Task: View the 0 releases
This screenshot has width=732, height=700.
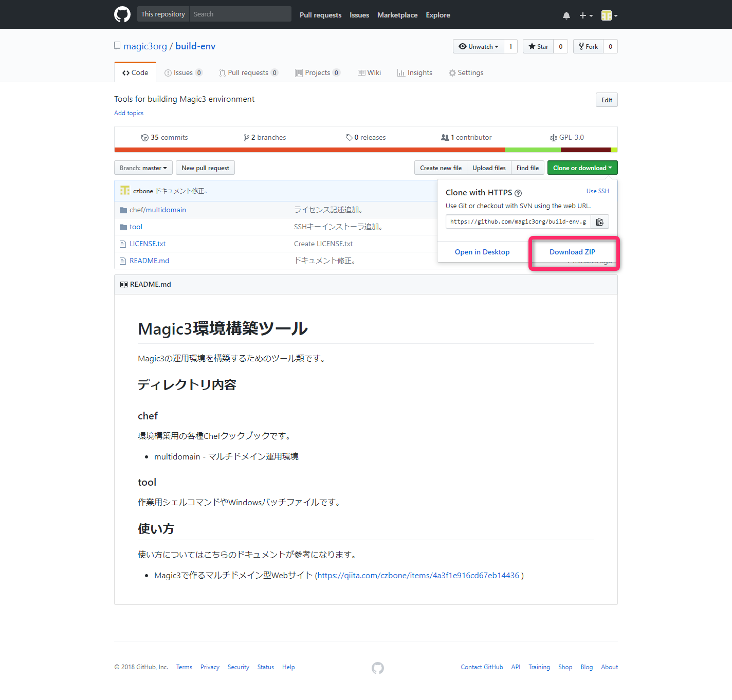Action: click(x=365, y=137)
